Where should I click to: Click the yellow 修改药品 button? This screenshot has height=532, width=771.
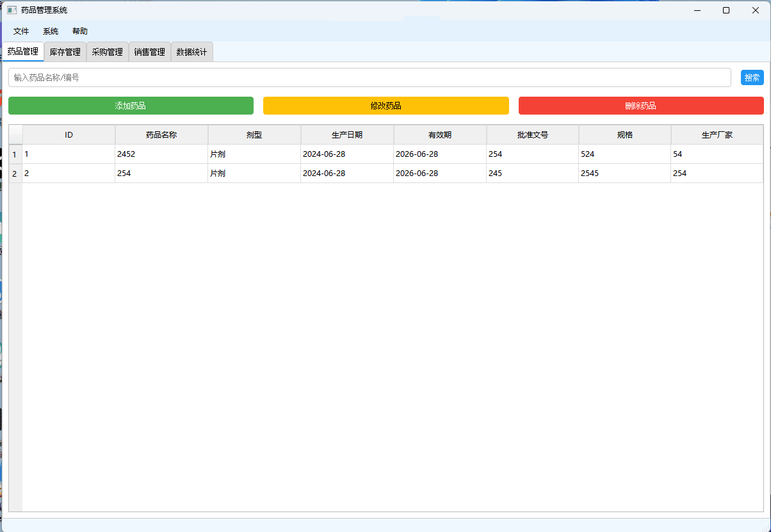[385, 106]
